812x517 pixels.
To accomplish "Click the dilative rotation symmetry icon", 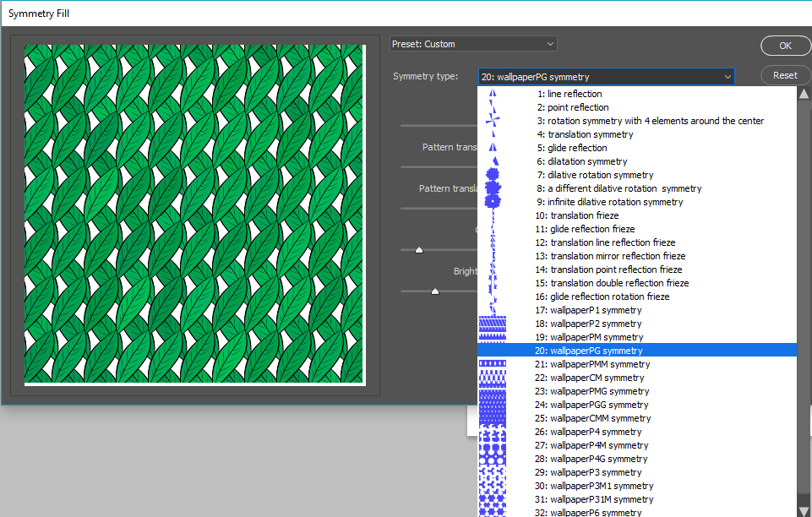I will 493,175.
